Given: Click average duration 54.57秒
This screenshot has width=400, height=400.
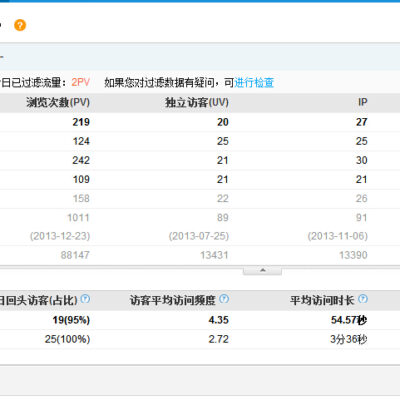Looking at the screenshot, I should coord(349,320).
